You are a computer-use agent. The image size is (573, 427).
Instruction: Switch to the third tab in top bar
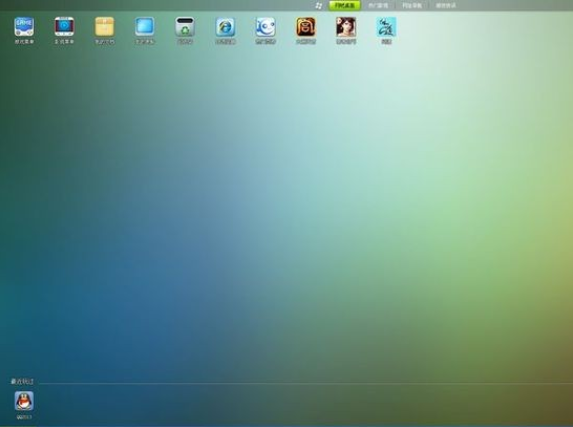point(412,5)
